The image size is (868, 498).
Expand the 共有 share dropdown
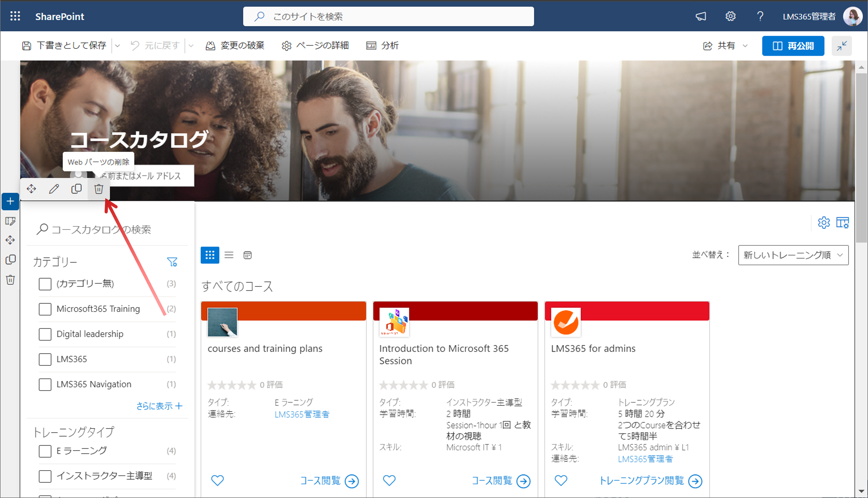pyautogui.click(x=745, y=45)
